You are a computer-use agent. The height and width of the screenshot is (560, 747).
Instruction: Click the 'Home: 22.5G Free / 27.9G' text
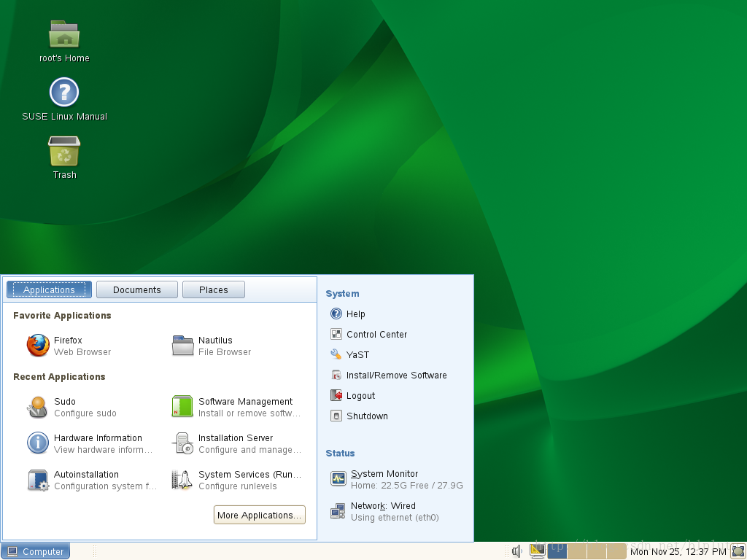click(x=407, y=485)
